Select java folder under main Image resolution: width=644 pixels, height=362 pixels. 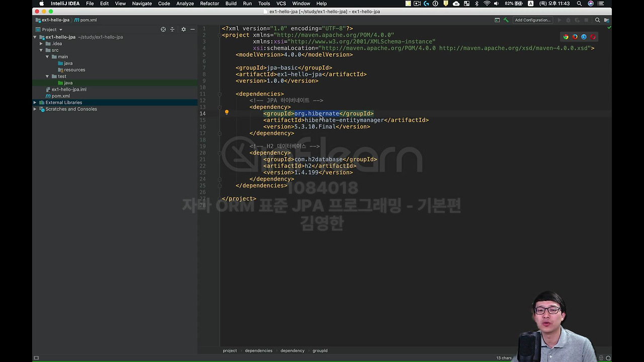click(68, 63)
